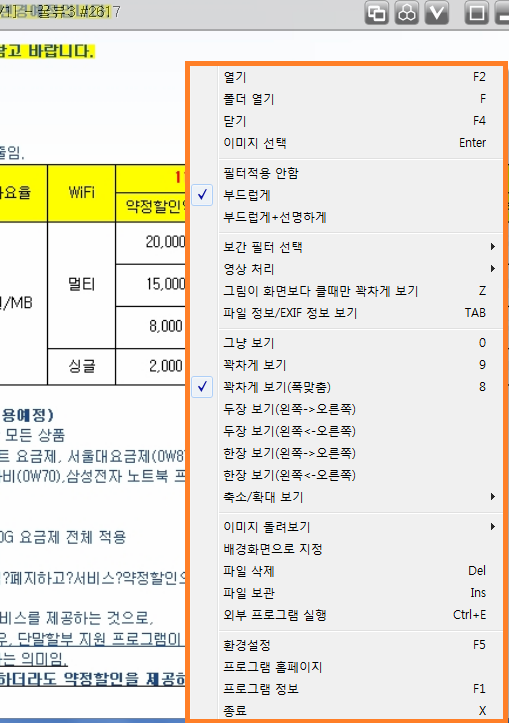Viewport: 509px width, 723px height.
Task: Choose 배경화면으로 지정 menu item
Action: tap(361, 549)
